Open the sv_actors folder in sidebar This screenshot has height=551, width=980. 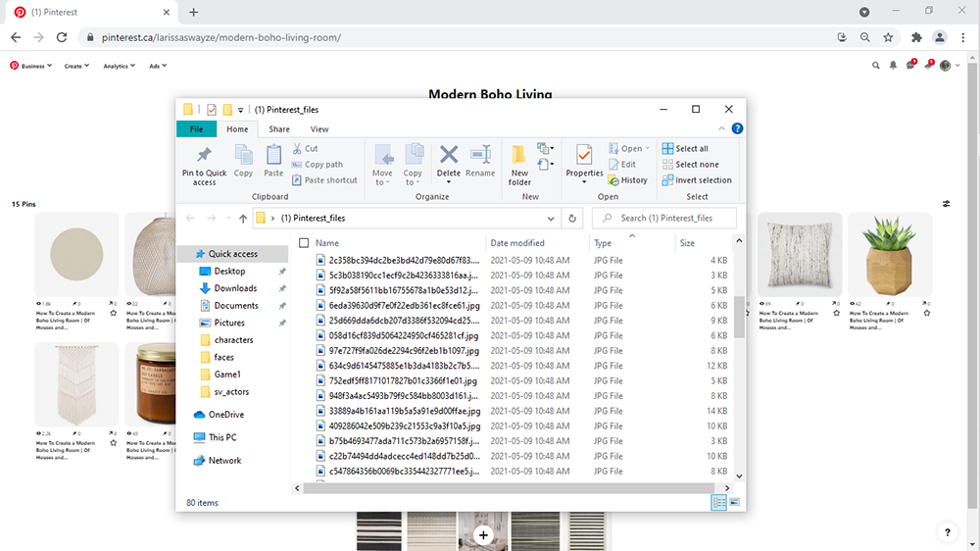point(231,391)
